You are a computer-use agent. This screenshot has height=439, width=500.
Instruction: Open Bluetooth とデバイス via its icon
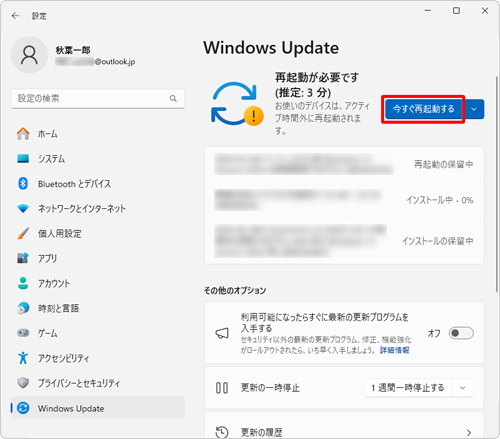(x=23, y=183)
